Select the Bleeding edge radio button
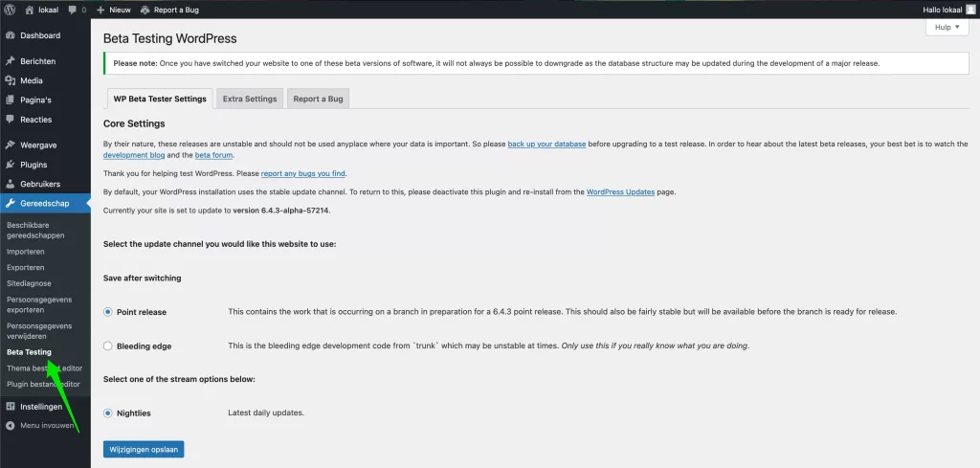 coord(108,345)
